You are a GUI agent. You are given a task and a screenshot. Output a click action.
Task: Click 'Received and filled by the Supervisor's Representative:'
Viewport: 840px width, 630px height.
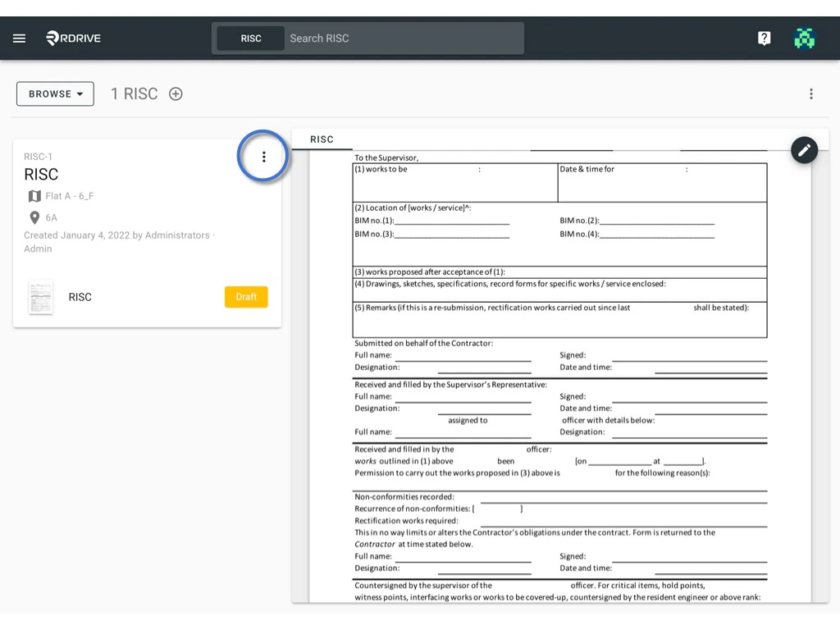450,385
